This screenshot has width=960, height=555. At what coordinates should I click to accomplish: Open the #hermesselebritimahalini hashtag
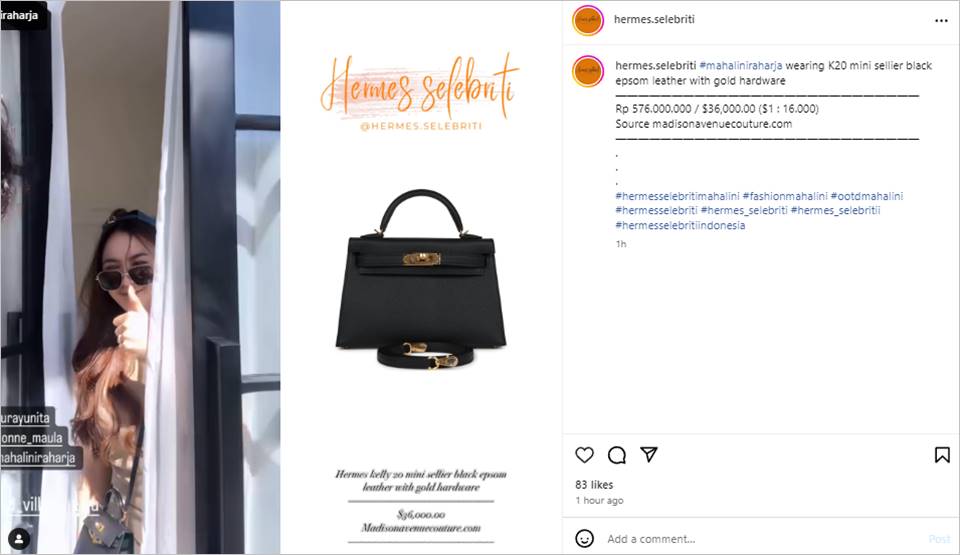pyautogui.click(x=677, y=196)
